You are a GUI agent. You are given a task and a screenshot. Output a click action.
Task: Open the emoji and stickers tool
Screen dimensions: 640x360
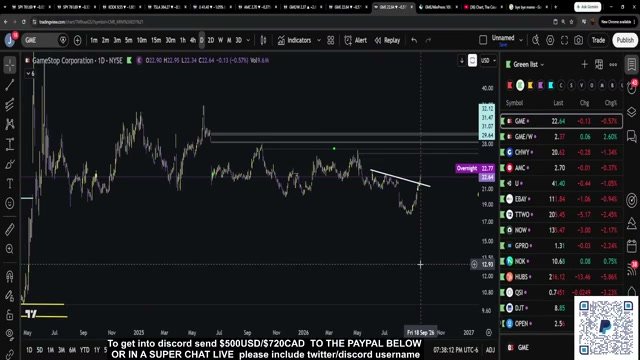point(10,203)
